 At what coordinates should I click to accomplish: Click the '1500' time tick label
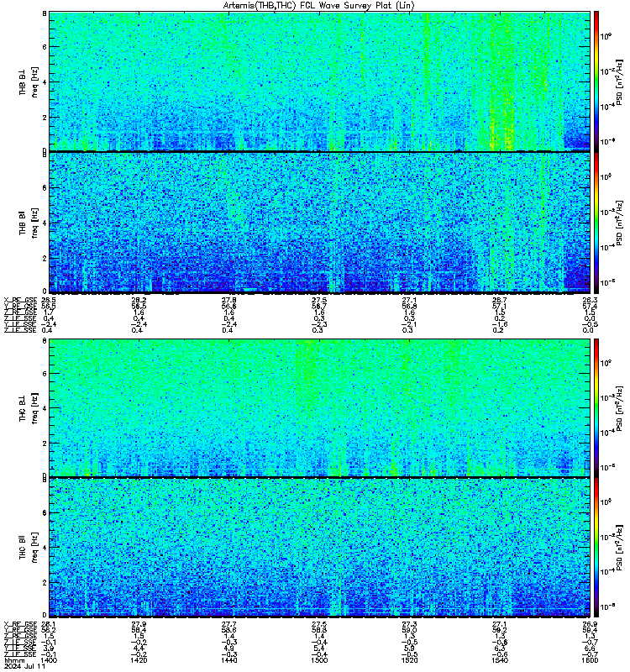(319, 660)
